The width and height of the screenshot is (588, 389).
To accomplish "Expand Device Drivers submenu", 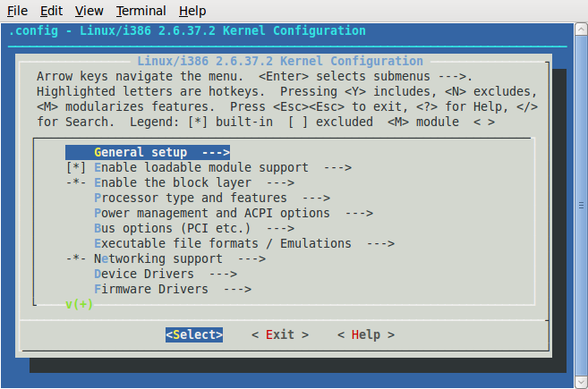I will point(166,274).
